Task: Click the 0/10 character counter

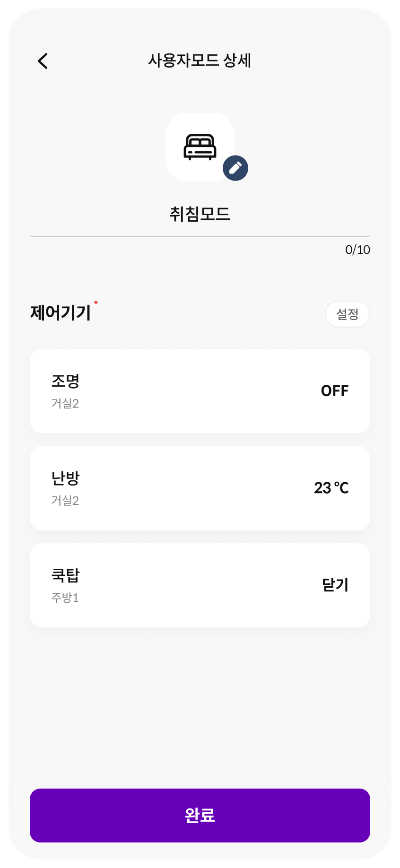Action: point(357,250)
